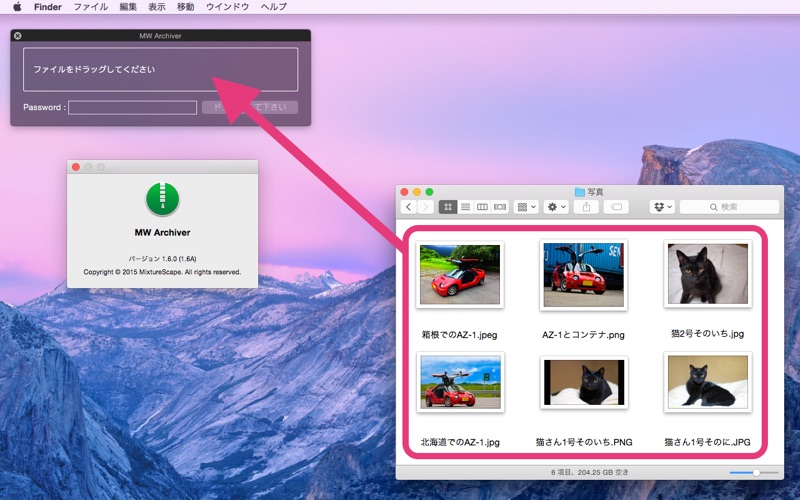The width and height of the screenshot is (800, 500).
Task: Close the MW Archiver drop window
Action: [x=18, y=36]
